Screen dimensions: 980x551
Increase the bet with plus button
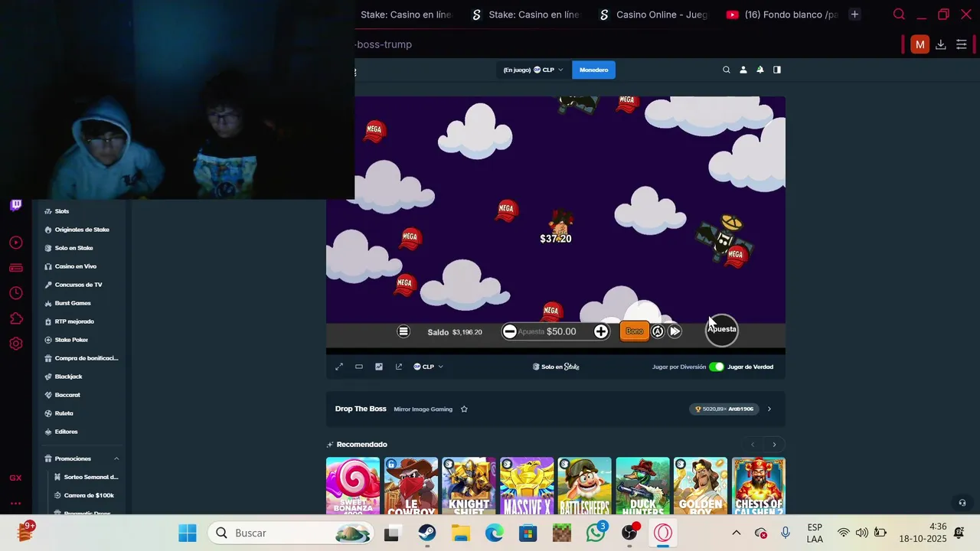601,331
